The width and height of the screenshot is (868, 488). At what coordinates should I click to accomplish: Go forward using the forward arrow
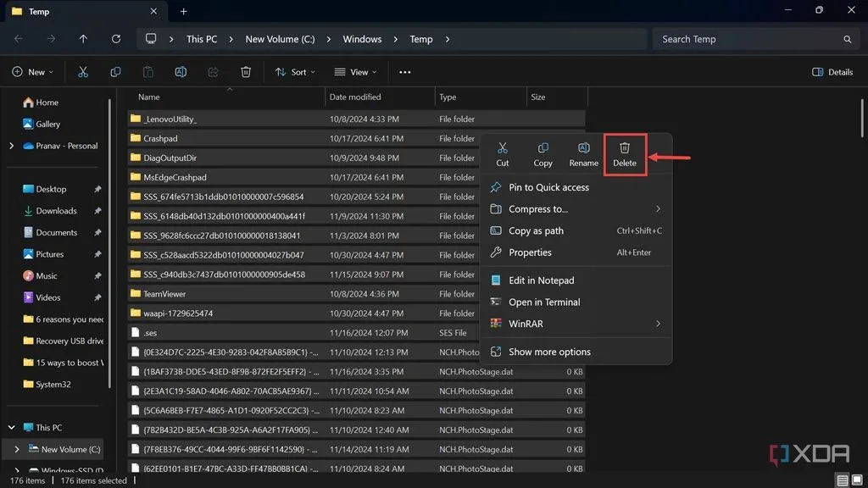click(51, 39)
